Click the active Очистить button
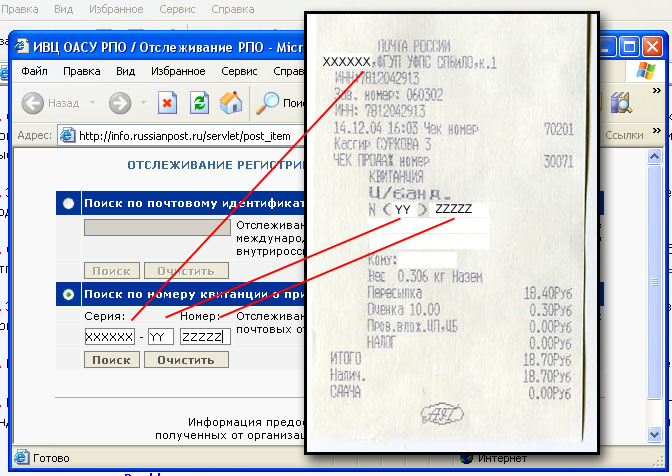The height and width of the screenshot is (476, 672). (x=186, y=360)
